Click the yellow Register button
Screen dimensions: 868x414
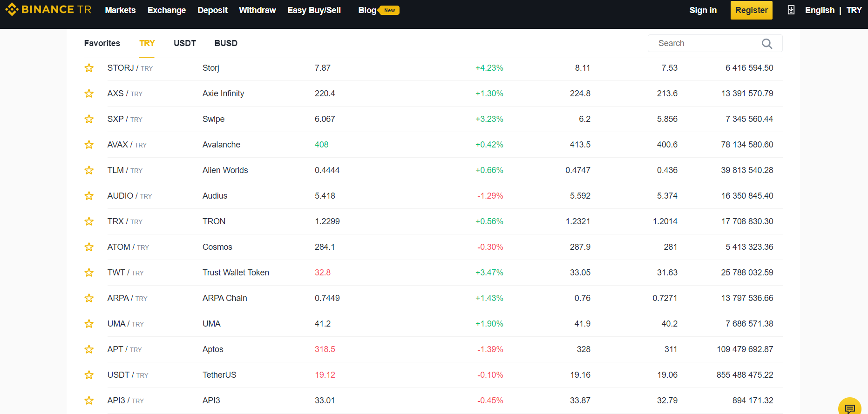coord(752,10)
